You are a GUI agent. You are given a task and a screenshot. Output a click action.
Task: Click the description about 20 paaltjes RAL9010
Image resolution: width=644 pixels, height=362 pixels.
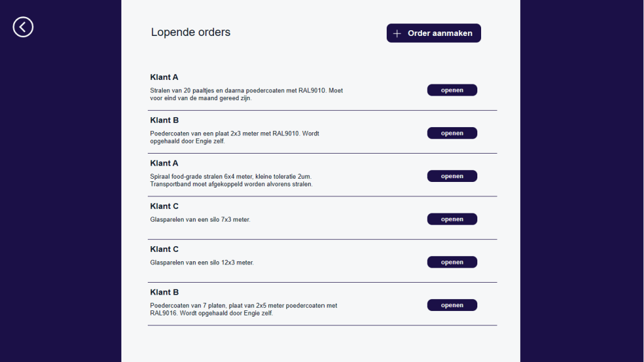pyautogui.click(x=247, y=94)
